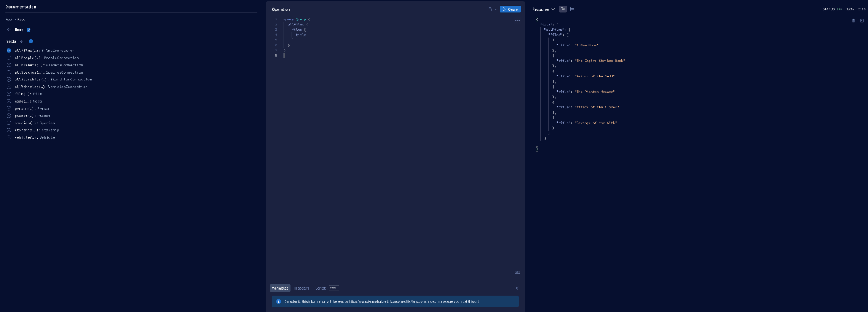Add the allStarships field to the query

click(9, 79)
